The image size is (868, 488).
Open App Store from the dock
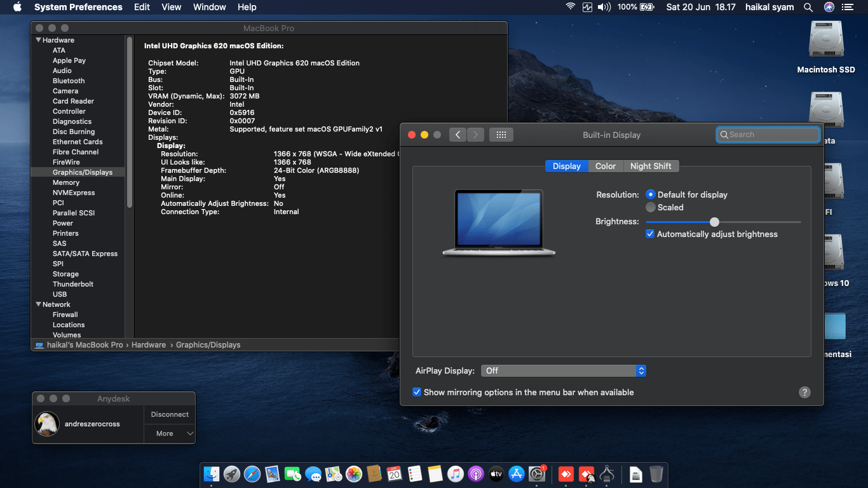pyautogui.click(x=517, y=474)
